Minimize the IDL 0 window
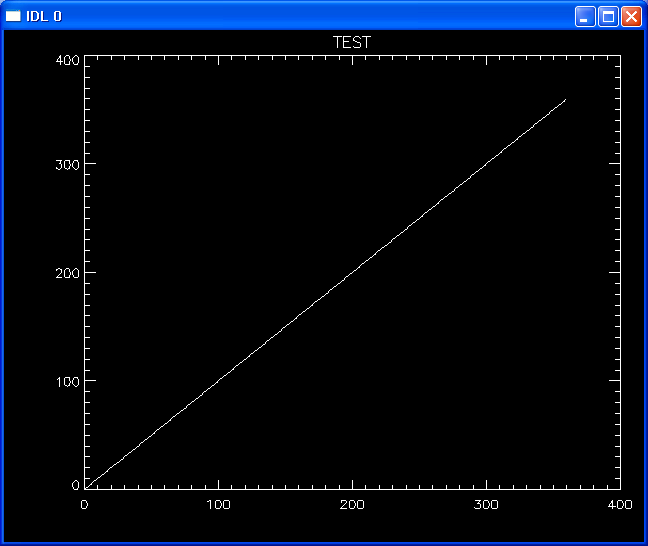Screen dimensions: 648x546 [x=585, y=17]
